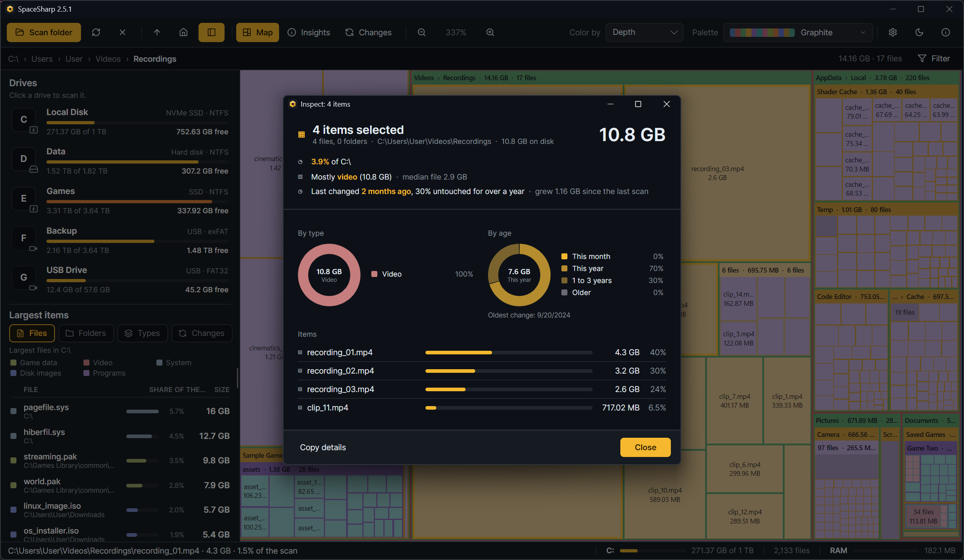Screen dimensions: 964x560
Task: Open the Graphite palette dropdown
Action: 798,32
